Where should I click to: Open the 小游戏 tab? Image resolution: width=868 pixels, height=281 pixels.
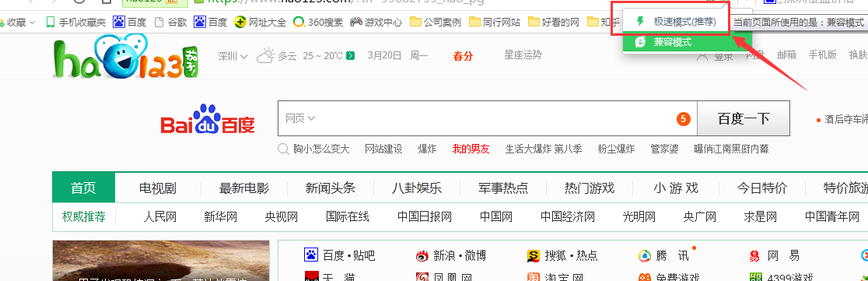click(676, 188)
